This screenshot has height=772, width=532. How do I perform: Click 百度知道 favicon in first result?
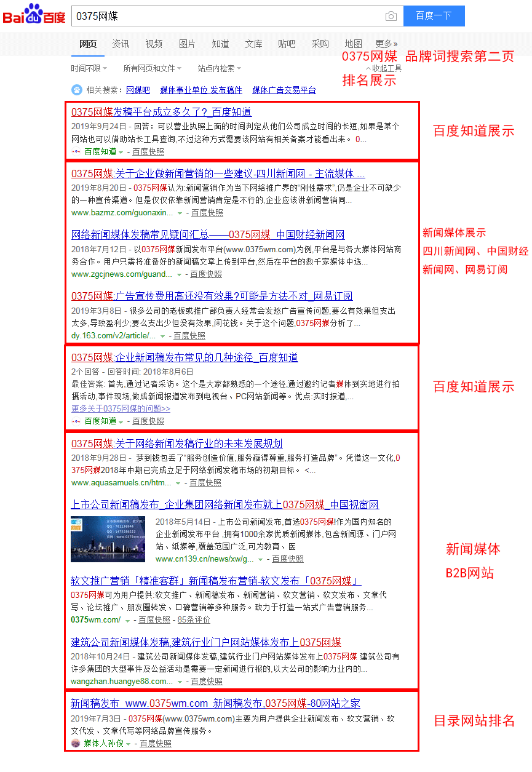76,151
